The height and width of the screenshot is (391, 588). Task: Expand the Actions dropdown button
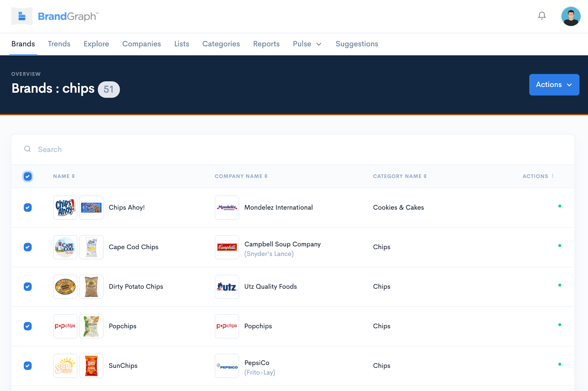coord(554,85)
